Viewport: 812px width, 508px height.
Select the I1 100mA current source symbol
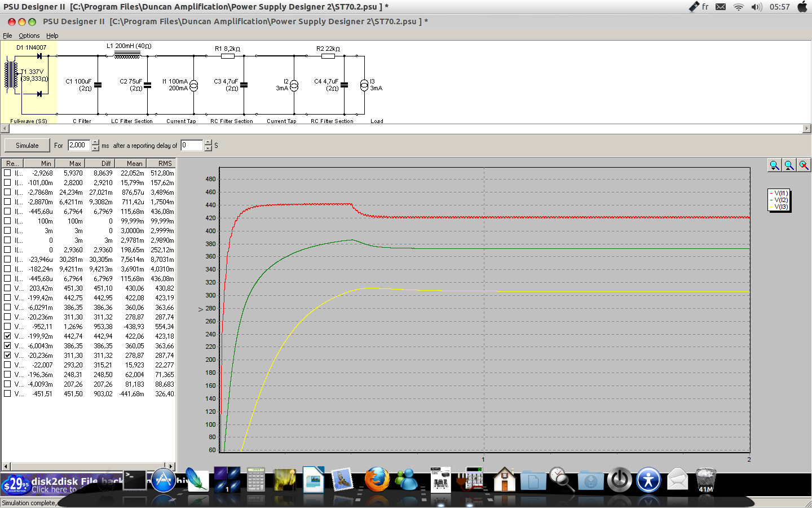click(193, 86)
